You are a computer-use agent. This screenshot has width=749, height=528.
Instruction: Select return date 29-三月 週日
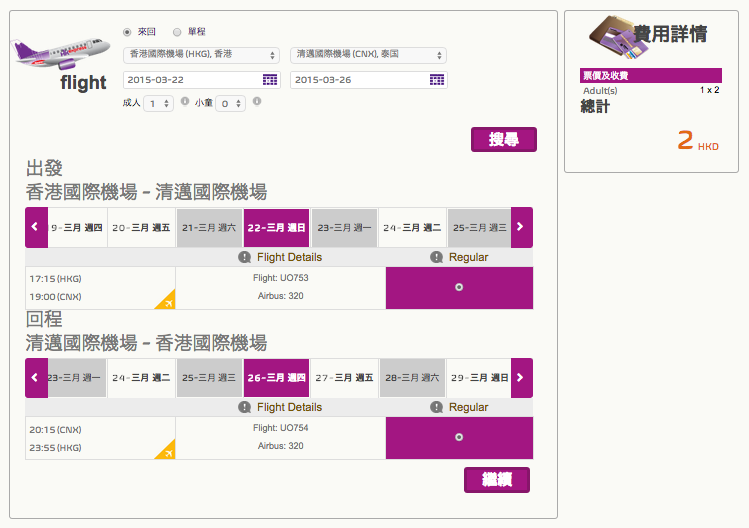tap(479, 378)
